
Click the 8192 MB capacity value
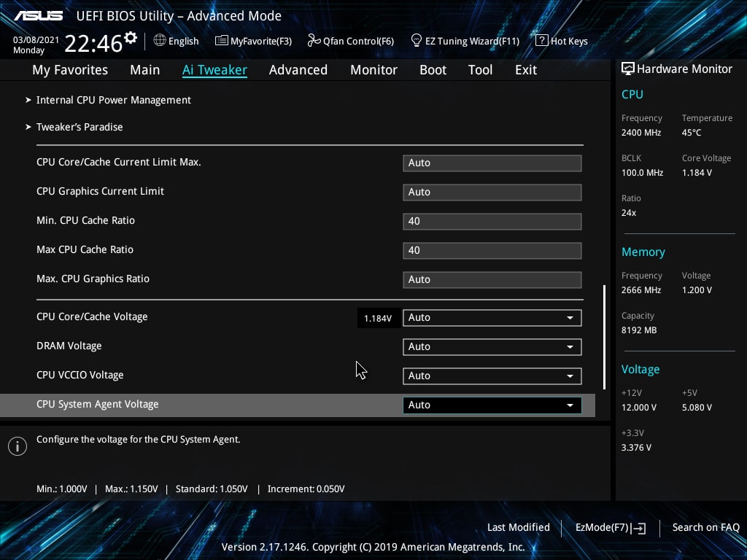tap(639, 330)
